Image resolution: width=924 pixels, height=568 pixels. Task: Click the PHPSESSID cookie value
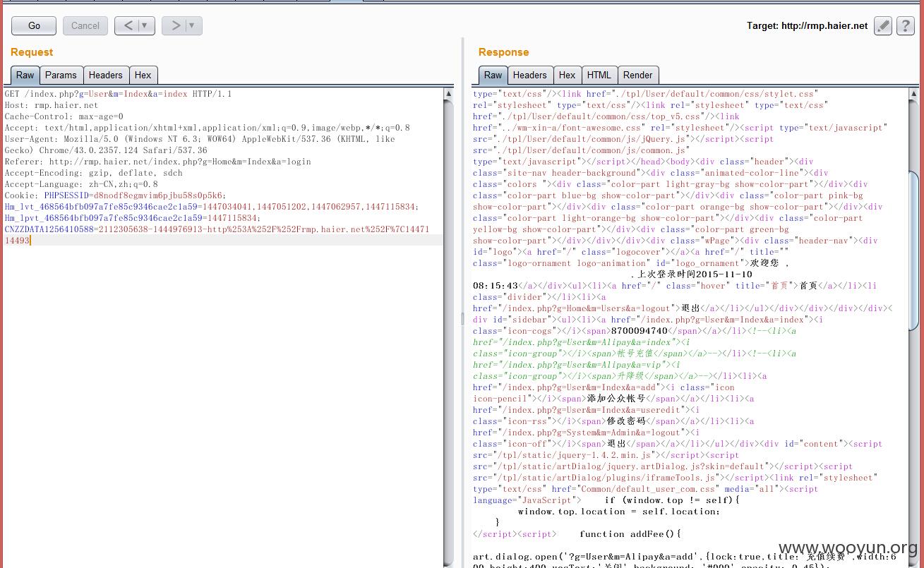pyautogui.click(x=160, y=195)
